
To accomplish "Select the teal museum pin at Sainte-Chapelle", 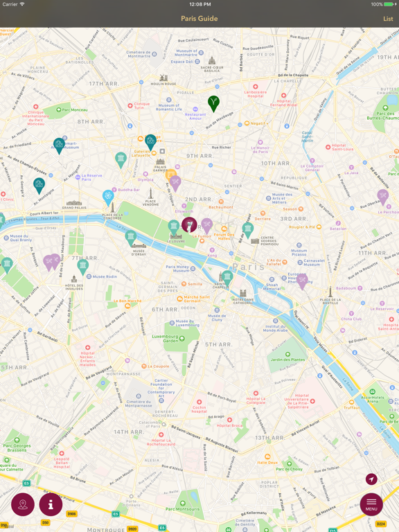I will [227, 277].
